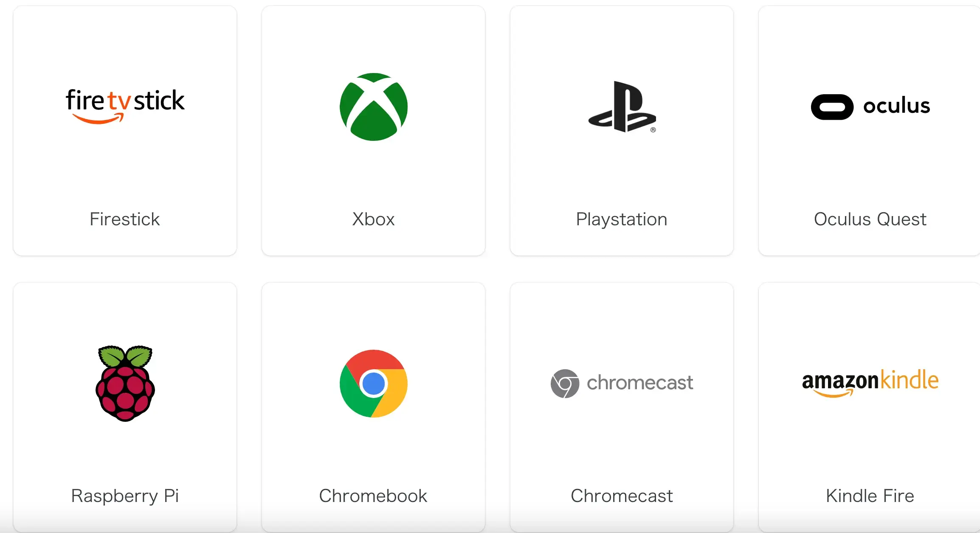The height and width of the screenshot is (533, 980).
Task: Select the Chromecast logo
Action: point(622,383)
